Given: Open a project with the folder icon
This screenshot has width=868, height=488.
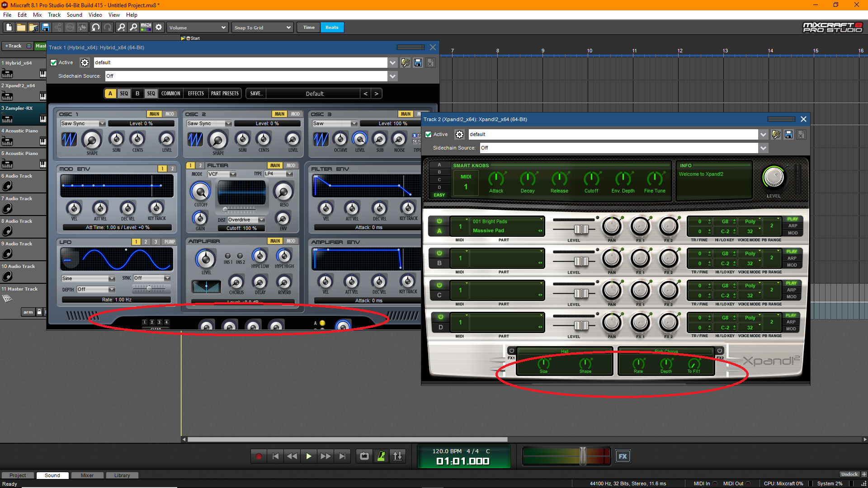Looking at the screenshot, I should 21,28.
